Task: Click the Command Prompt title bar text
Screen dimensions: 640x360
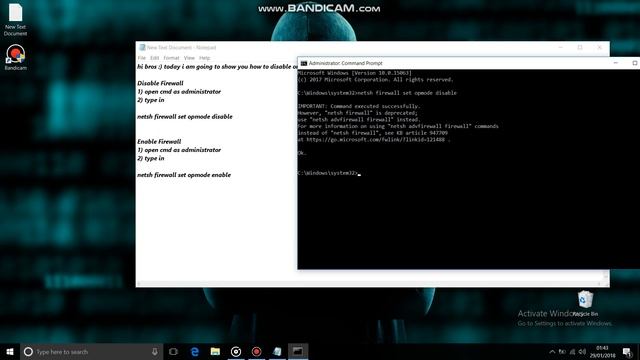Action: pyautogui.click(x=346, y=63)
